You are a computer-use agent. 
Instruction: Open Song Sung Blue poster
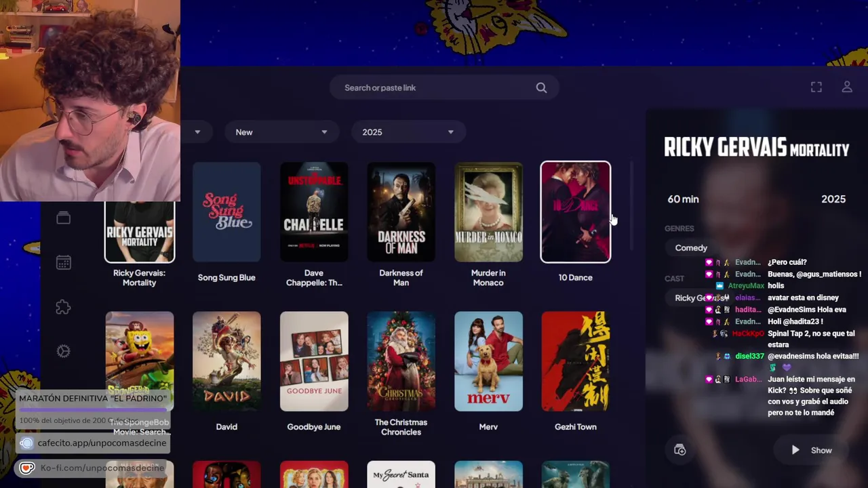coord(226,212)
